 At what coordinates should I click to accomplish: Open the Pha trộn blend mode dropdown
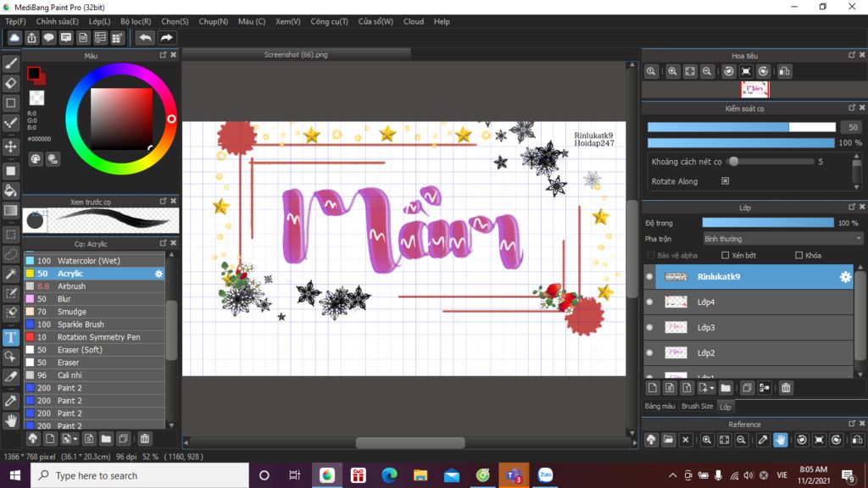[782, 239]
